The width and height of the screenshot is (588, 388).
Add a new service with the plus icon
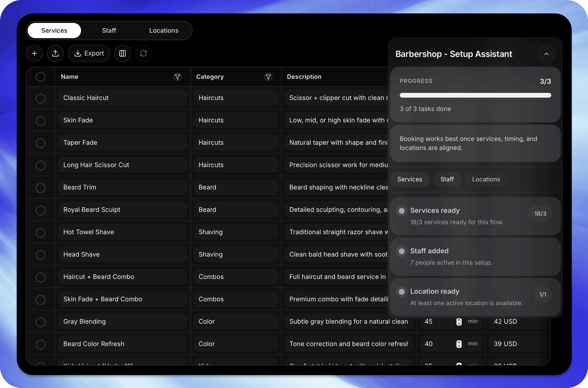34,53
